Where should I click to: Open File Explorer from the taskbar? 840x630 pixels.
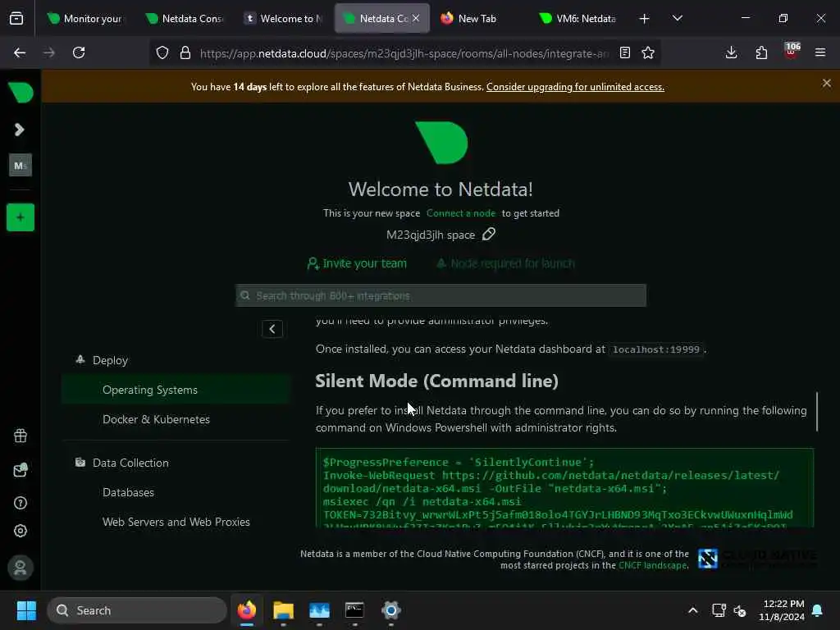(x=283, y=610)
